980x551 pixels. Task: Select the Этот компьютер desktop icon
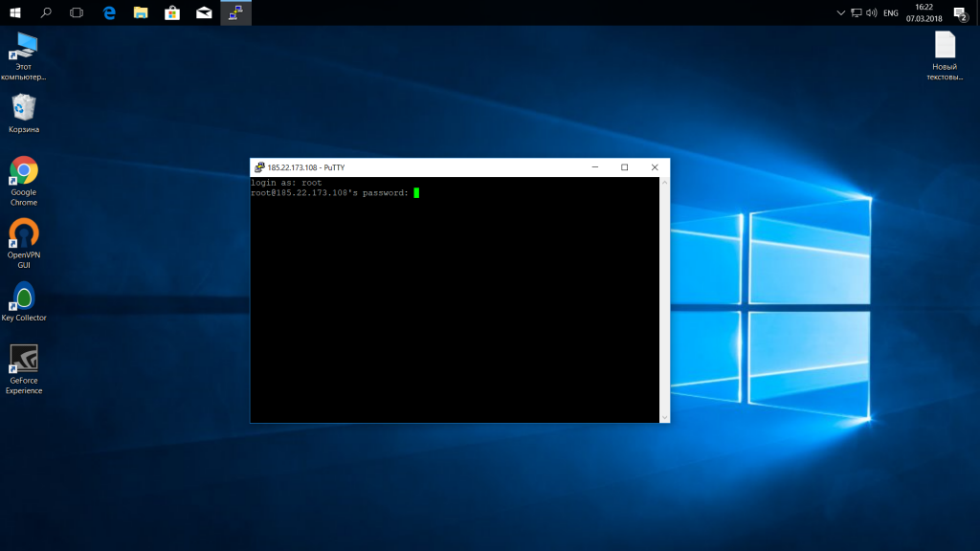pos(24,46)
